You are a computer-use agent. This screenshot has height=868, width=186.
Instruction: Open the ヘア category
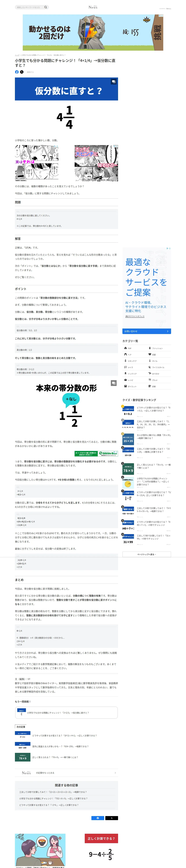coord(134,354)
